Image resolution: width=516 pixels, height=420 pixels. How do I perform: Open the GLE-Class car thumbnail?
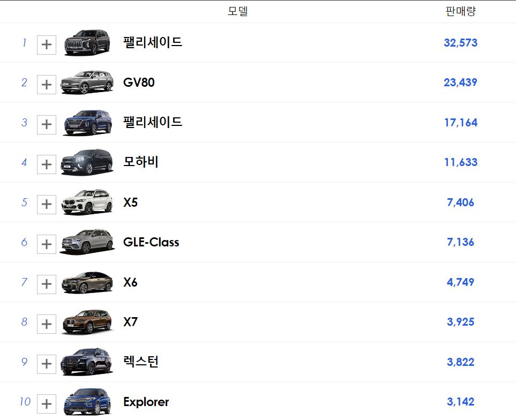pos(87,242)
